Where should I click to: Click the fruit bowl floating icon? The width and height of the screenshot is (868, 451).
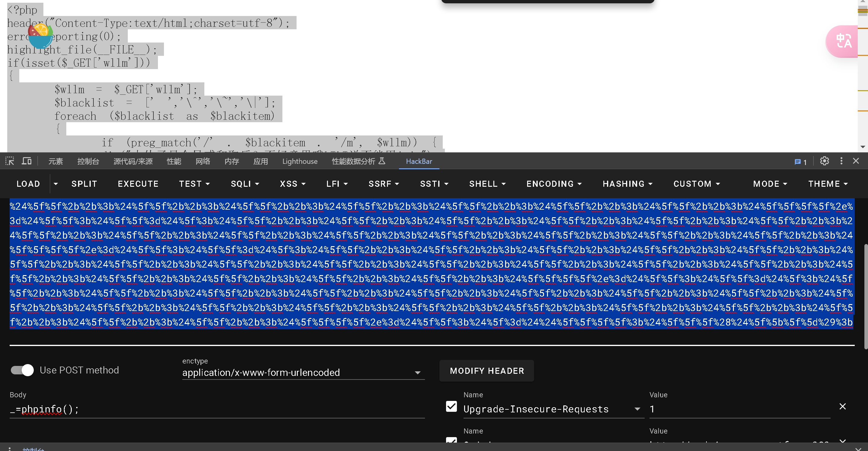coord(40,36)
